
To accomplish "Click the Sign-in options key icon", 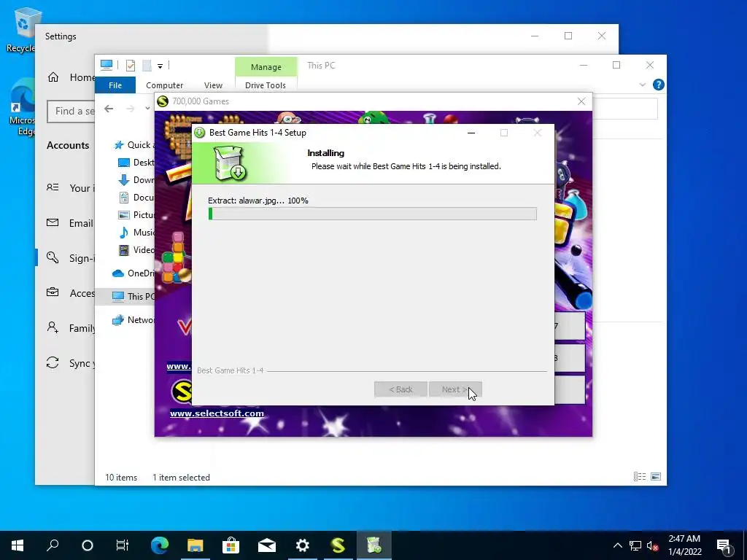I will (x=53, y=257).
